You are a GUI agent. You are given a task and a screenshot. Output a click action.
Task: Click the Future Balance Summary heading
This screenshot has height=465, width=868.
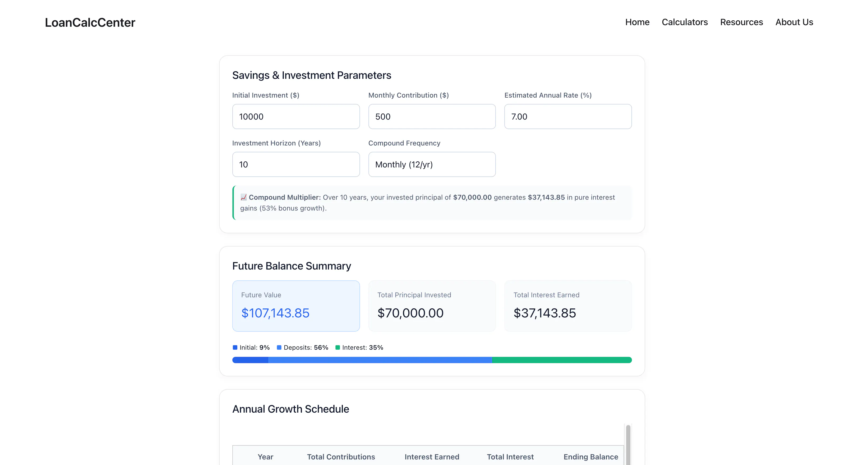pyautogui.click(x=292, y=266)
